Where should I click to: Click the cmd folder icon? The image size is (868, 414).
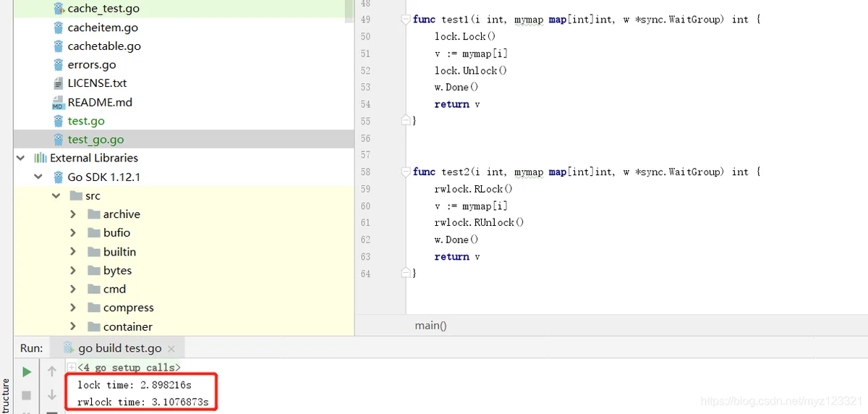point(93,289)
